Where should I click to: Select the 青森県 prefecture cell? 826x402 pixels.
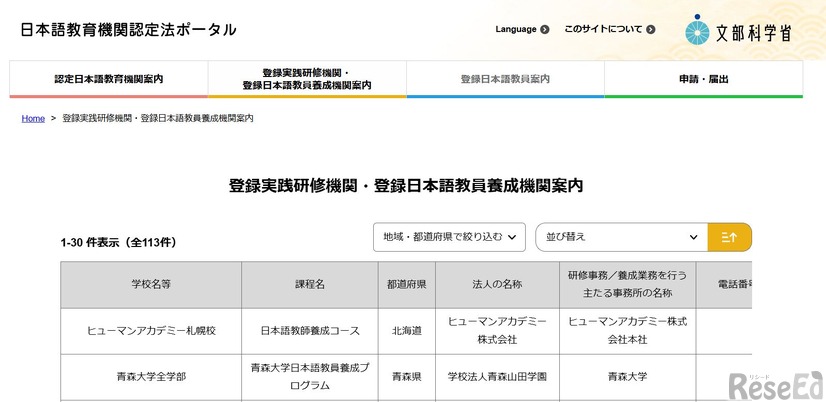(407, 377)
